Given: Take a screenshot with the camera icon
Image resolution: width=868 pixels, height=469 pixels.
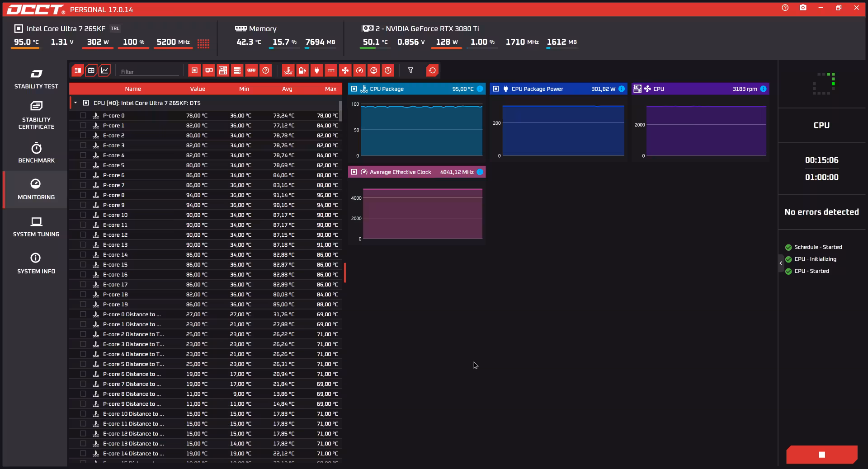Looking at the screenshot, I should click(x=803, y=8).
